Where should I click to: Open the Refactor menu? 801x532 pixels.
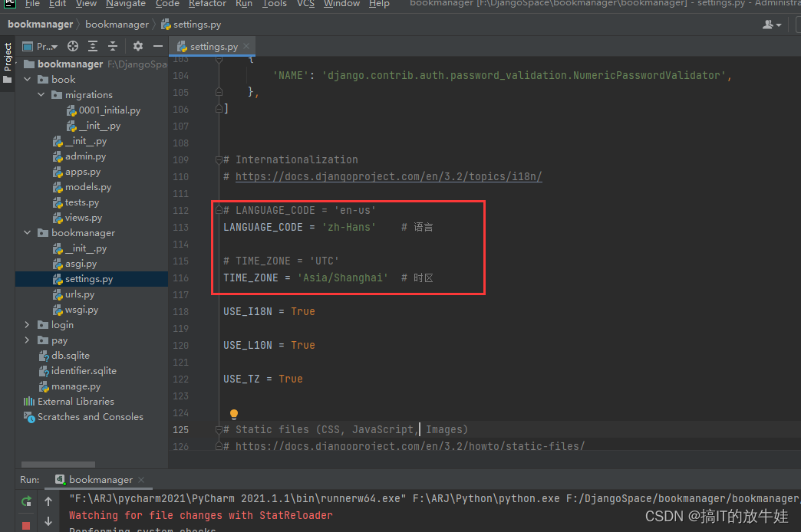[x=207, y=4]
